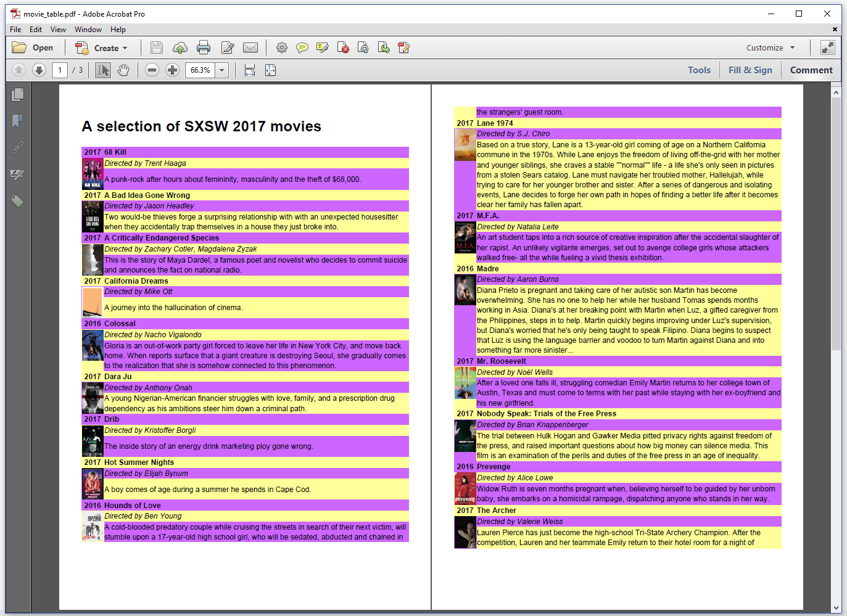This screenshot has width=847, height=616.
Task: Open the Tools pane
Action: point(699,70)
